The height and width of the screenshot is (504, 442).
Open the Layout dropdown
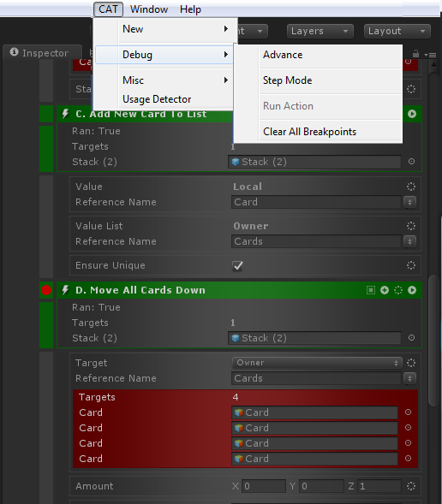(x=397, y=31)
